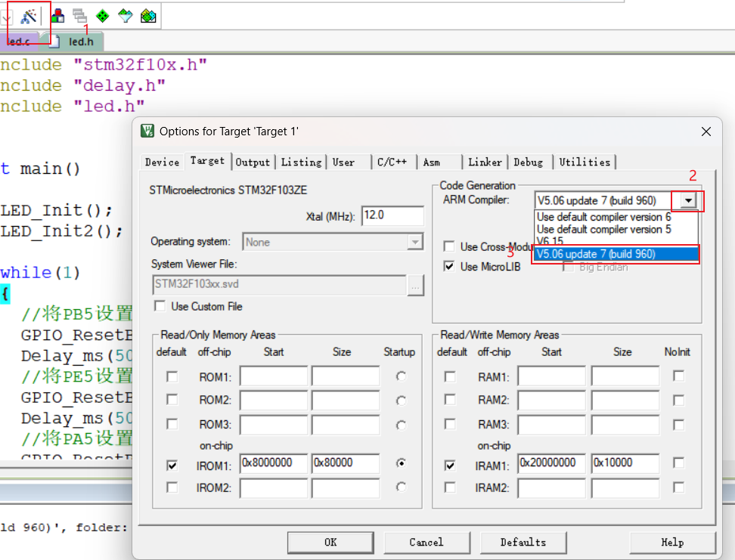Toggle Use Custom File checkbox

[160, 307]
